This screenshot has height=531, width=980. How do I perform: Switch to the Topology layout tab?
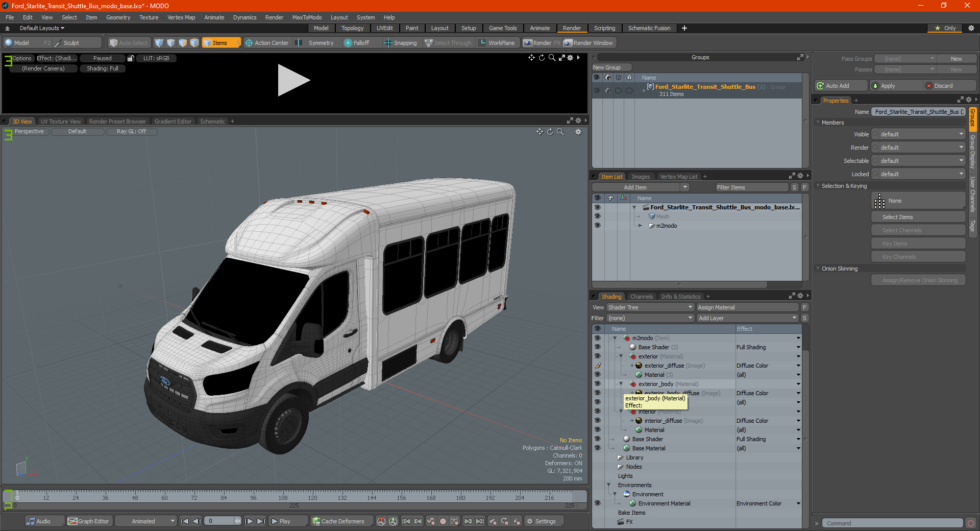click(352, 28)
